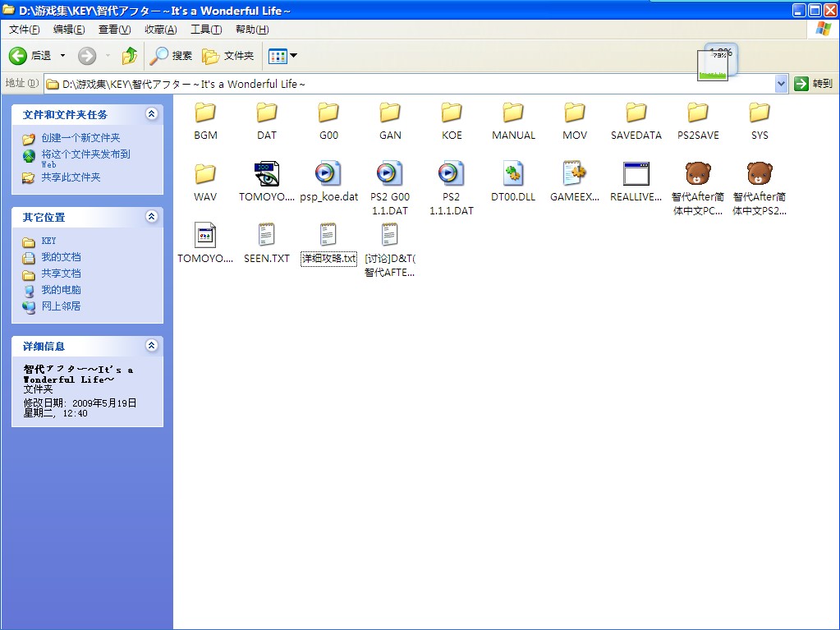840x630 pixels.
Task: Open the MANUAL folder
Action: [513, 122]
